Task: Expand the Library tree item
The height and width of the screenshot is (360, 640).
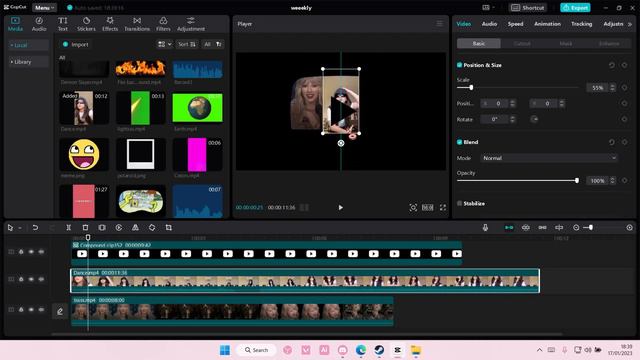Action: coord(28,62)
